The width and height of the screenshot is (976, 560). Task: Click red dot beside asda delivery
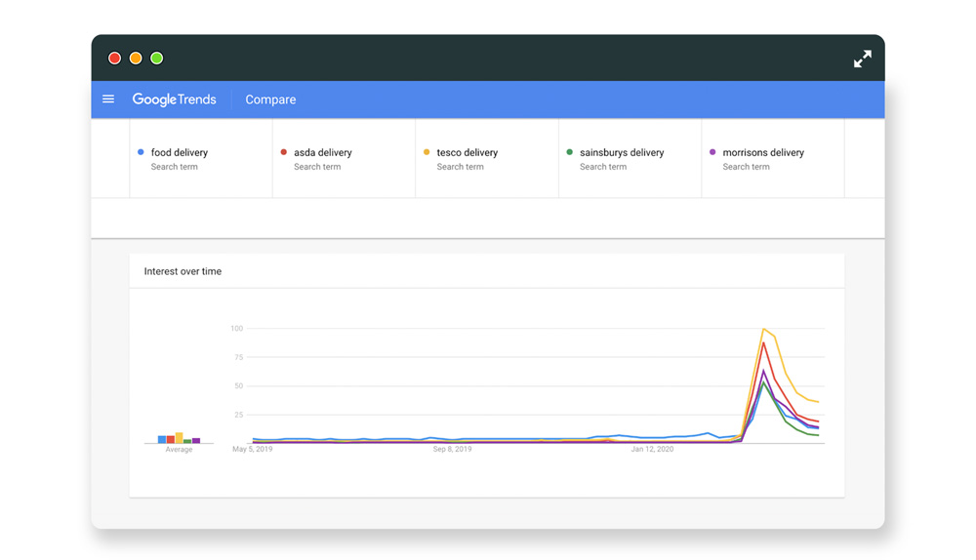(284, 152)
